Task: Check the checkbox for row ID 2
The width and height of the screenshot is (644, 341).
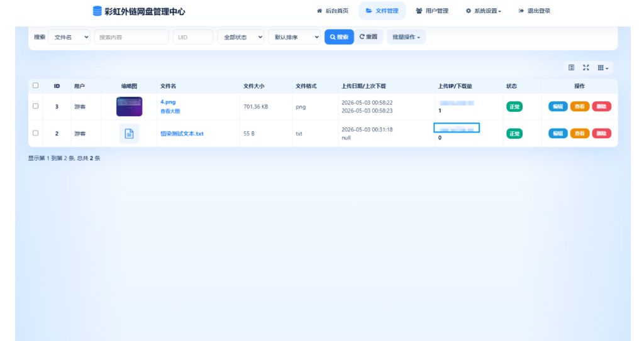Action: 35,133
